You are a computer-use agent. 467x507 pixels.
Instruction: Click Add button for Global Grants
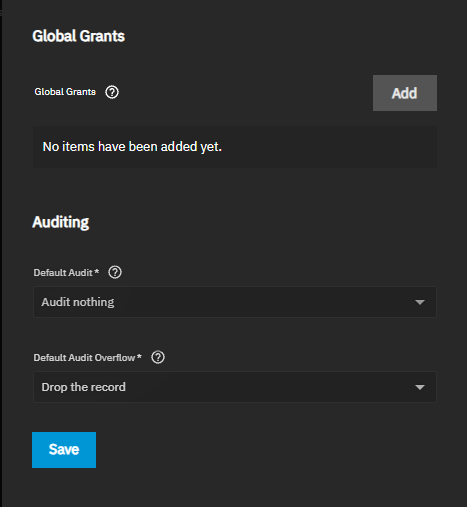[x=405, y=93]
